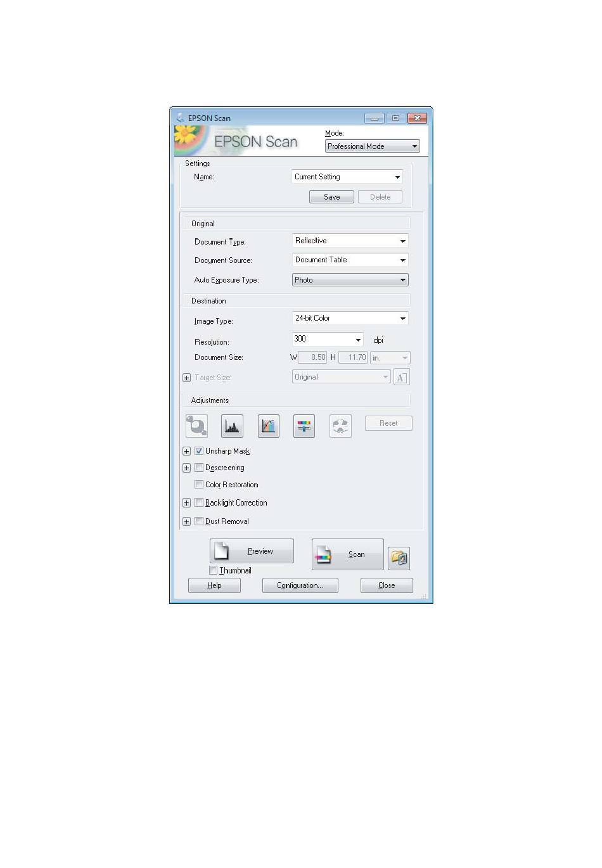This screenshot has height=868, width=602.
Task: Start a Preview scan
Action: point(252,551)
